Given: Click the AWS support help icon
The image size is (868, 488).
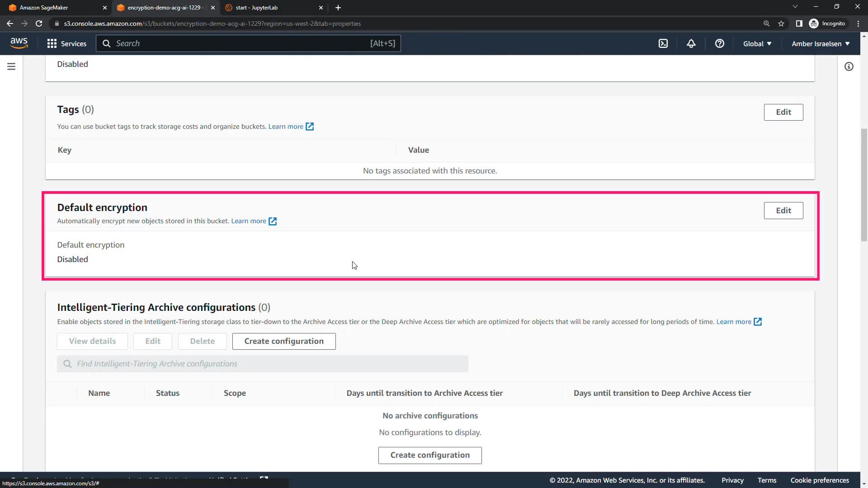Looking at the screenshot, I should click(719, 43).
